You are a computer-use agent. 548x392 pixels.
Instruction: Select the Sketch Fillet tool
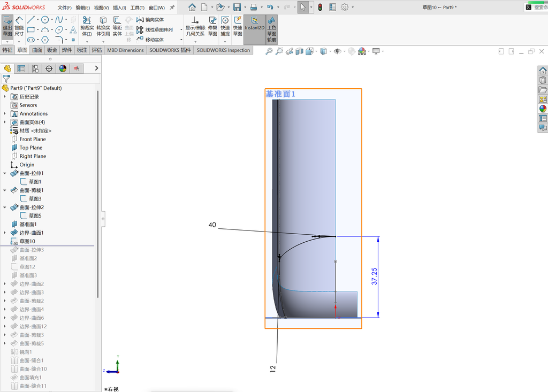coord(59,40)
